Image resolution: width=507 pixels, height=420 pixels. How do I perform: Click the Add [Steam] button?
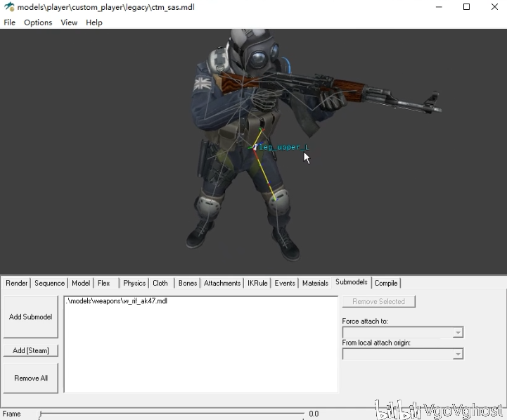point(31,350)
